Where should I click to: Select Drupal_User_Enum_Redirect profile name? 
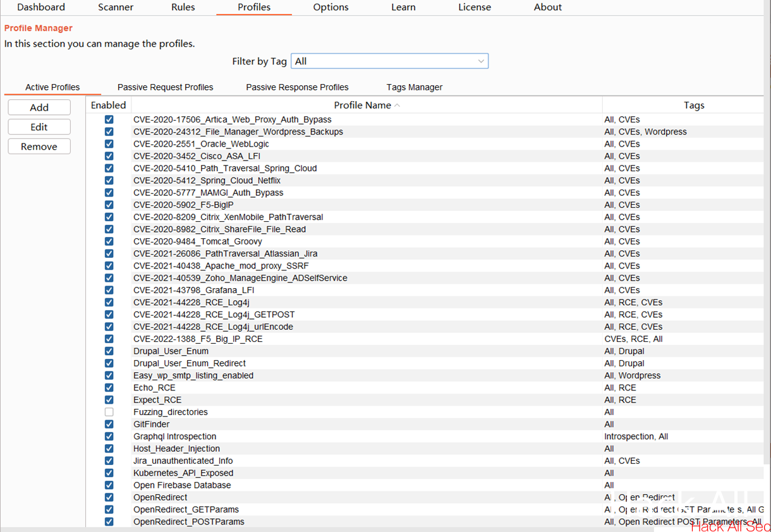[190, 363]
